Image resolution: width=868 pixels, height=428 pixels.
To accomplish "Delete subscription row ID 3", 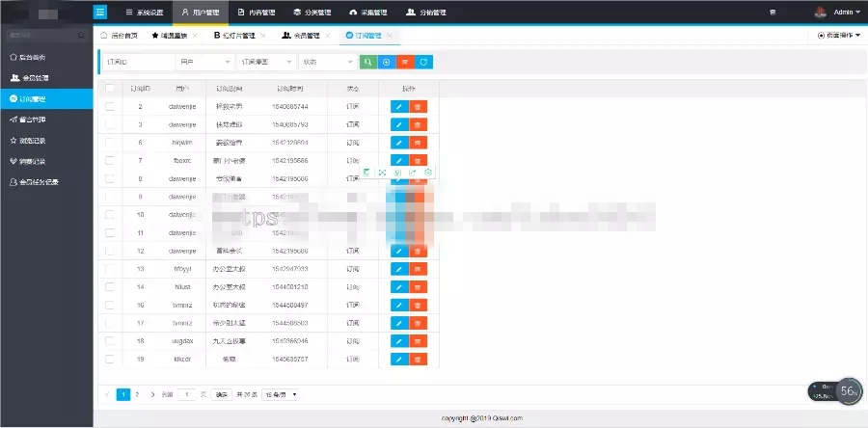I will [x=418, y=125].
